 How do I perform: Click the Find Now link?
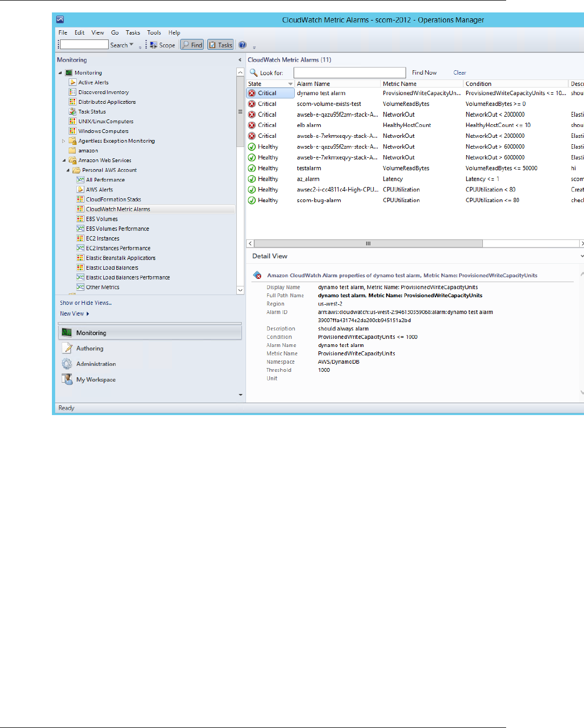[424, 72]
